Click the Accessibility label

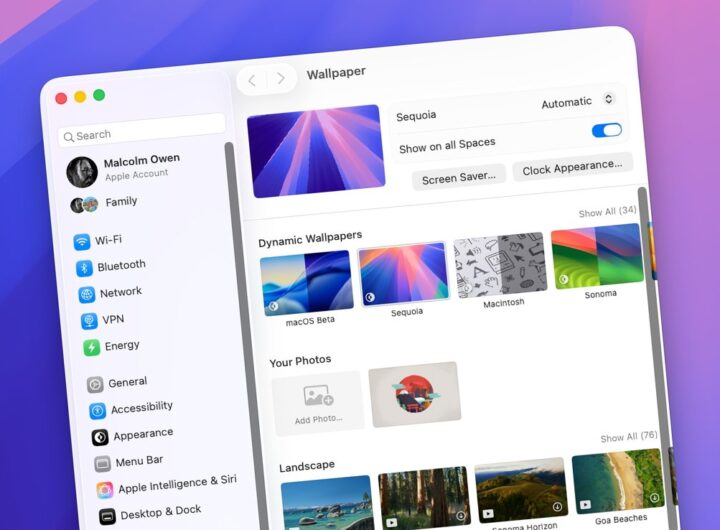(x=142, y=407)
